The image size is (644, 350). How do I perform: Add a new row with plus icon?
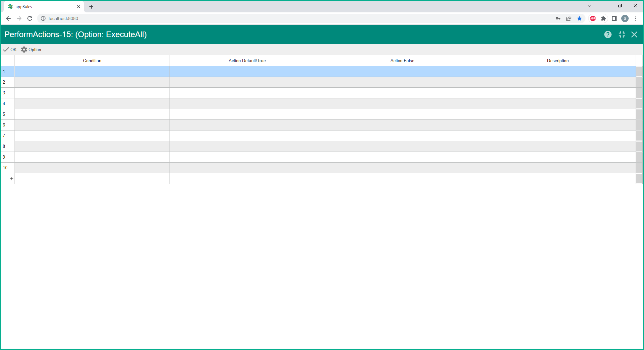pyautogui.click(x=12, y=179)
